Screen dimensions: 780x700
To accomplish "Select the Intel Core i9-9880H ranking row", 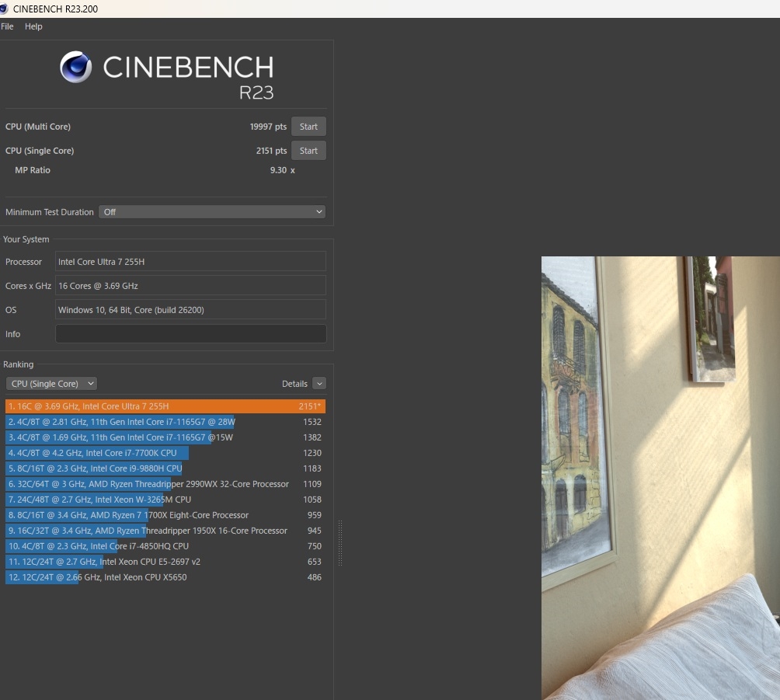I will 165,468.
